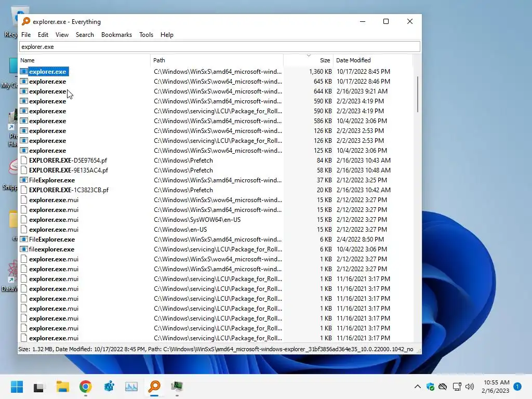Open the Help menu
Image resolution: width=532 pixels, height=399 pixels.
[167, 35]
